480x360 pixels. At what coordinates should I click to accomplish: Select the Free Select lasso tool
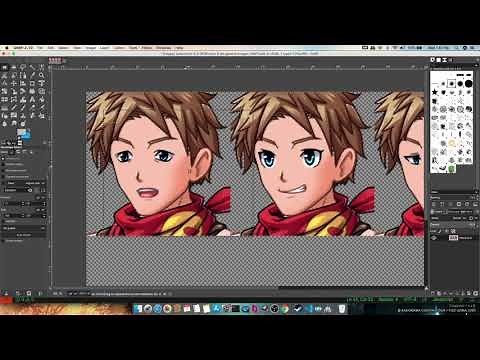point(23,67)
